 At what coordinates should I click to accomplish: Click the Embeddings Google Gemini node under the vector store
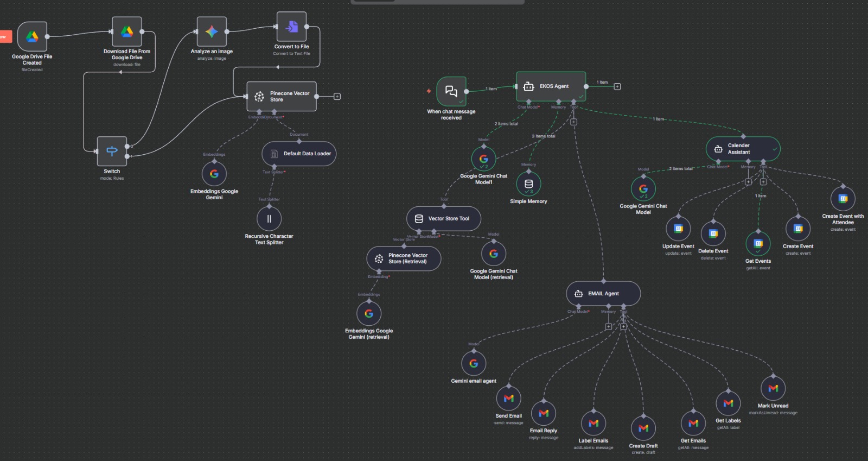click(214, 174)
